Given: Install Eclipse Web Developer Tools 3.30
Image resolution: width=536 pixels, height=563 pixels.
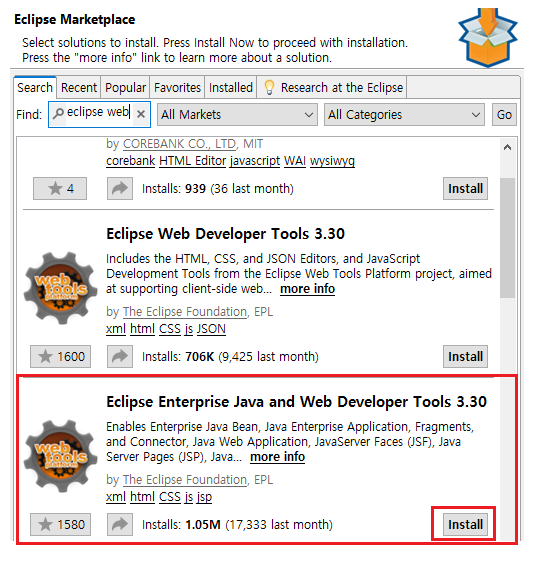Looking at the screenshot, I should (x=465, y=356).
